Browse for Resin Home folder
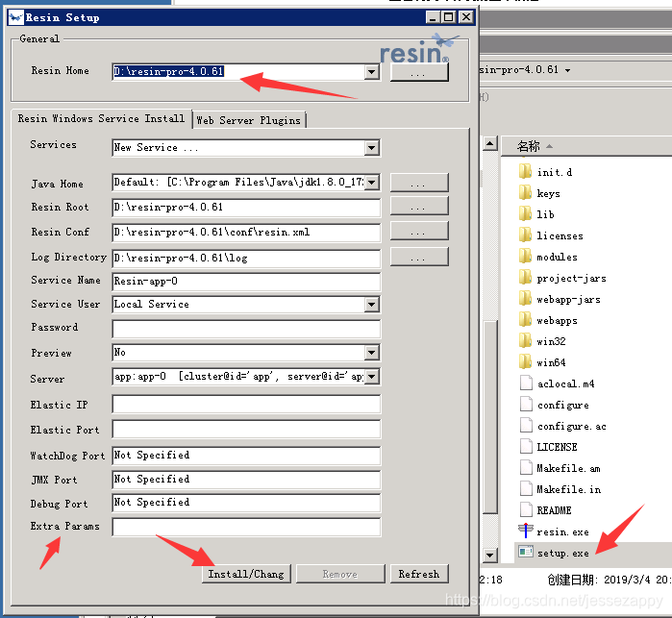 (x=419, y=72)
